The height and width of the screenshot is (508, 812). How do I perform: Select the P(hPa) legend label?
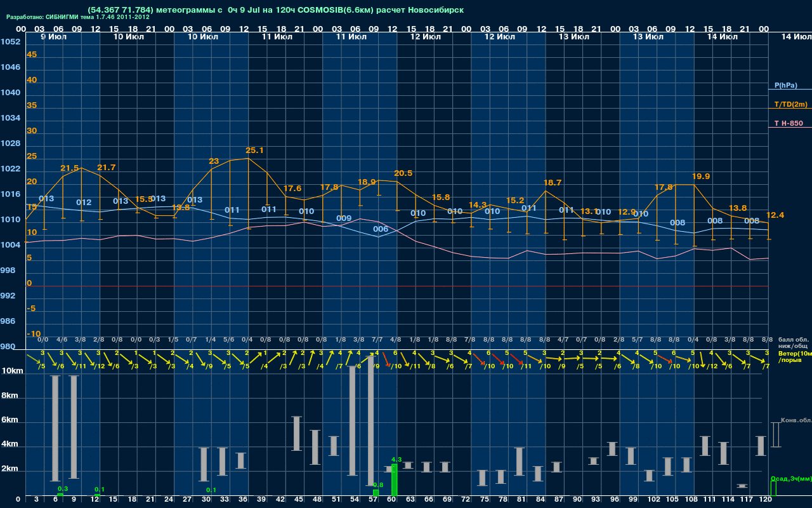point(786,85)
